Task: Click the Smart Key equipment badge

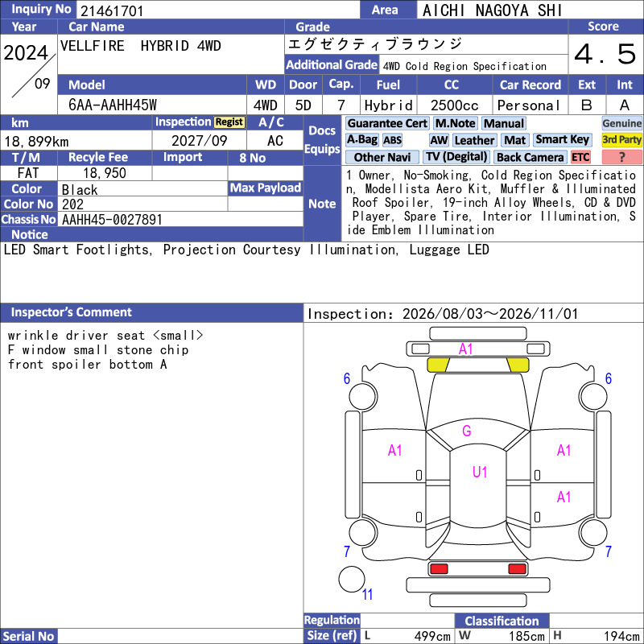Action: pyautogui.click(x=563, y=140)
